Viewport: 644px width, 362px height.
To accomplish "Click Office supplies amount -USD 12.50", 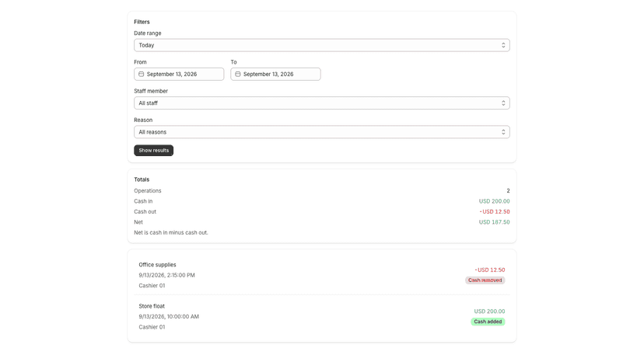I will [x=490, y=270].
